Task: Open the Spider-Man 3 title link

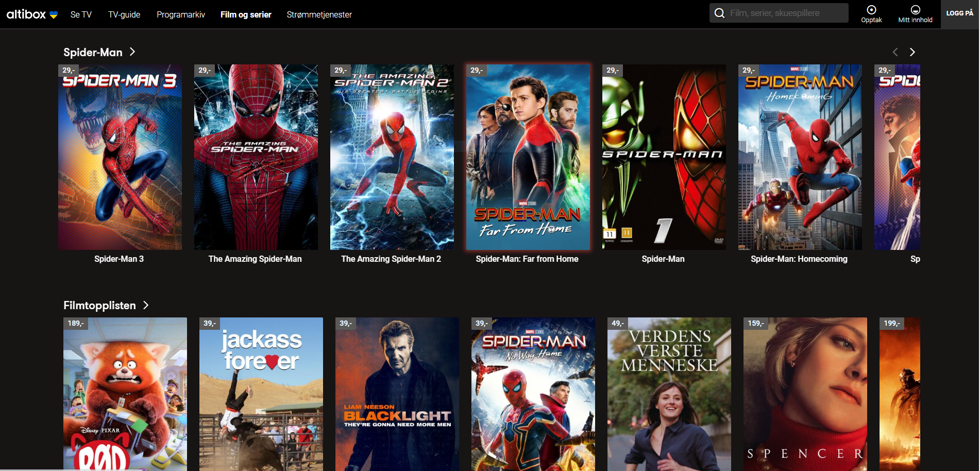Action: pos(119,259)
